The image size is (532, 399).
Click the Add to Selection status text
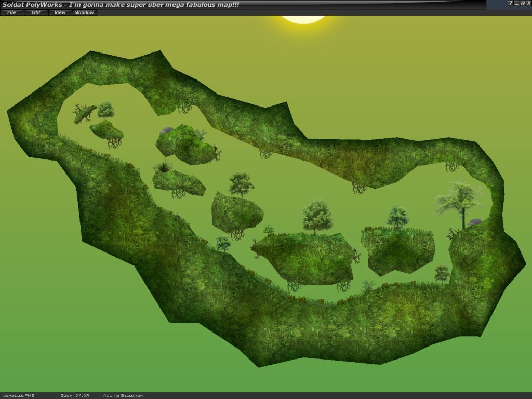(x=123, y=395)
